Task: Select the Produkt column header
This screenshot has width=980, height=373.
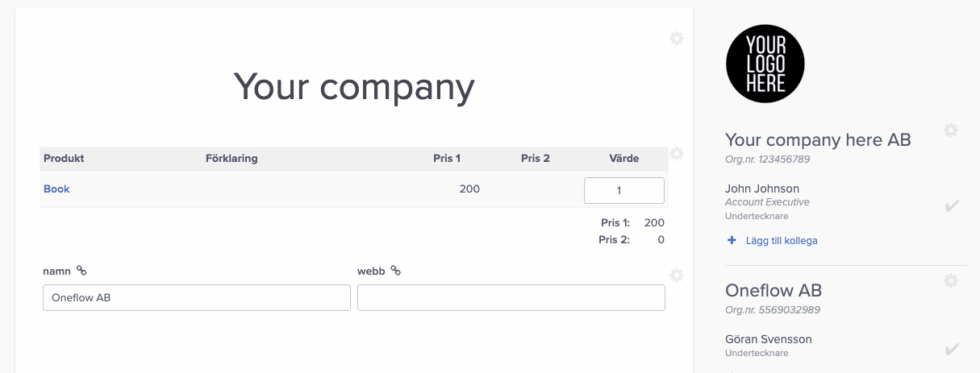Action: (x=64, y=159)
